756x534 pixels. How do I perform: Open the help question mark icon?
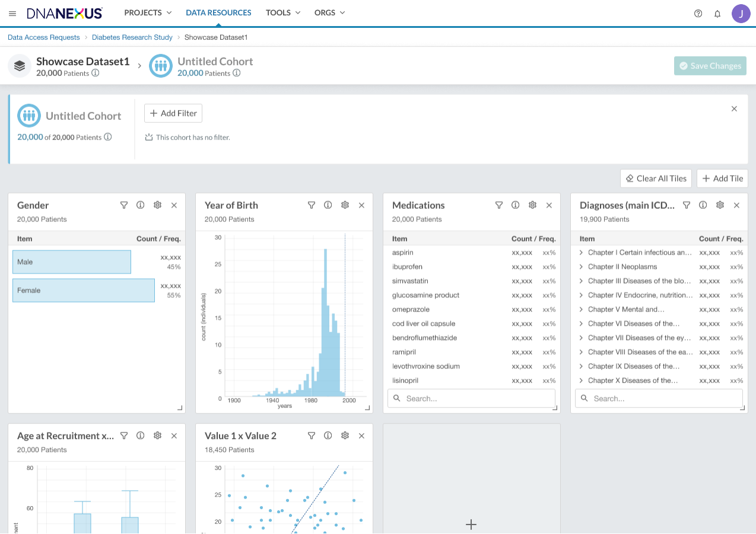[x=698, y=13]
